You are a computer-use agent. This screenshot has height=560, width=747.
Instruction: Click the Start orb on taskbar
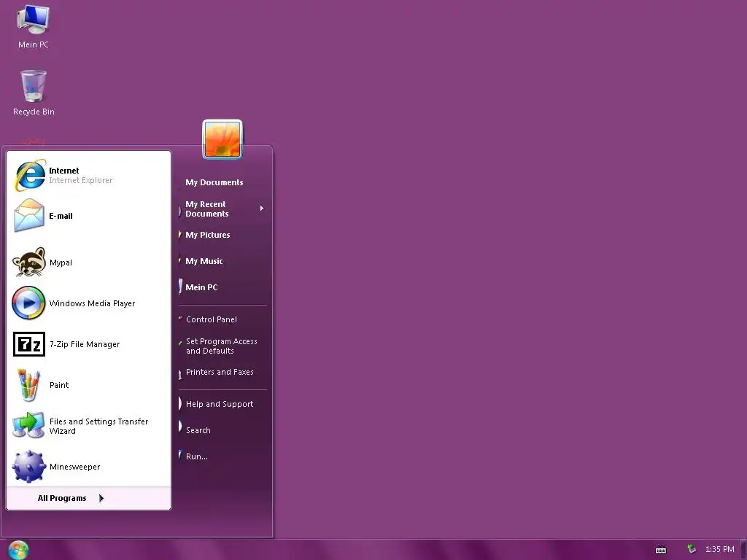click(18, 550)
